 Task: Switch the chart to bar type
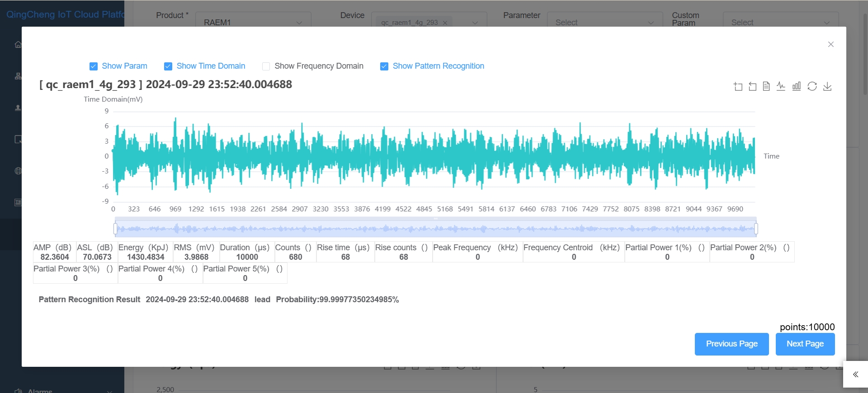click(x=797, y=86)
